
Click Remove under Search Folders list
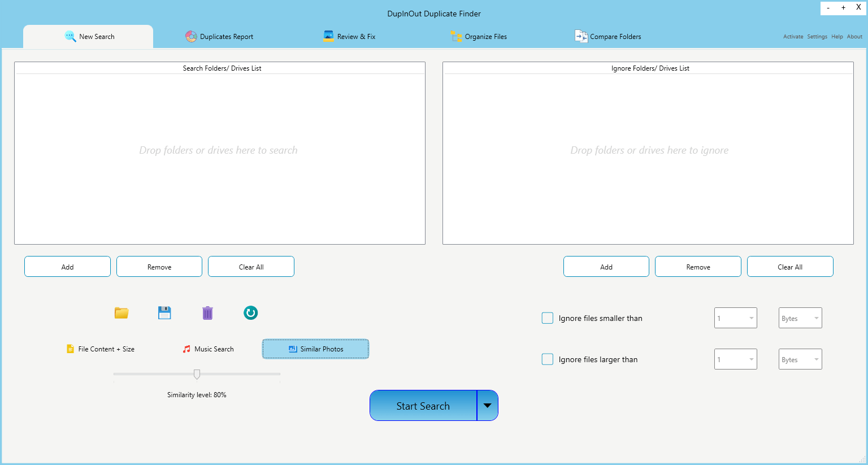click(x=159, y=267)
